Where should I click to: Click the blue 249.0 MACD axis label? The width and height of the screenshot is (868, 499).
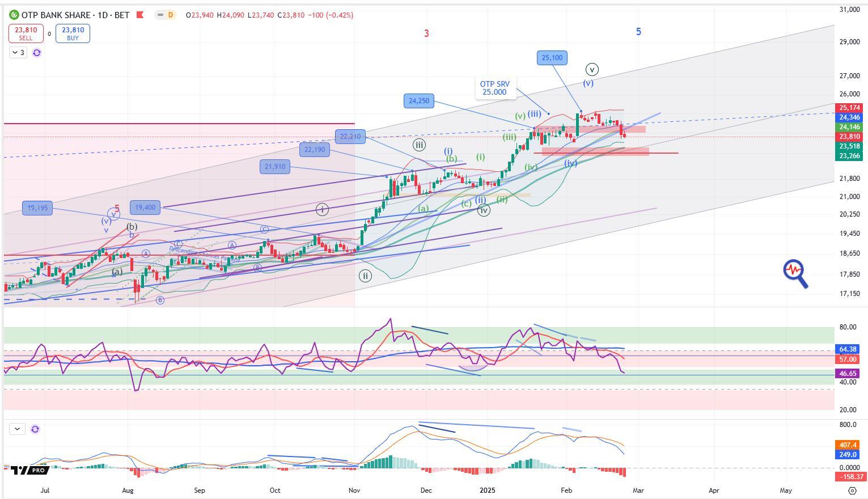point(847,455)
